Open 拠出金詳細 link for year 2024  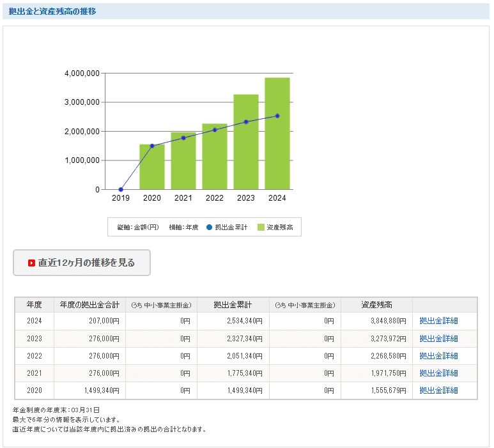tap(438, 321)
